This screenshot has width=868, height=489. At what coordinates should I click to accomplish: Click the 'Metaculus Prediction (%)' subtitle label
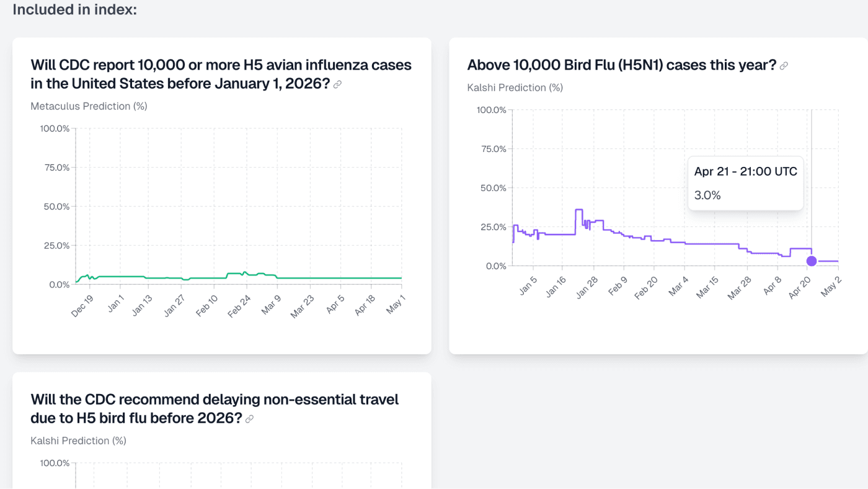[89, 105]
